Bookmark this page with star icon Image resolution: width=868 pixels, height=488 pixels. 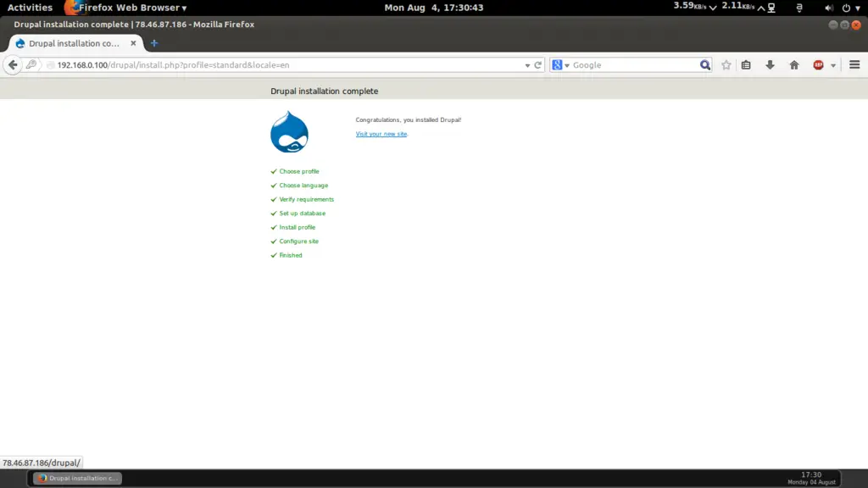tap(726, 64)
